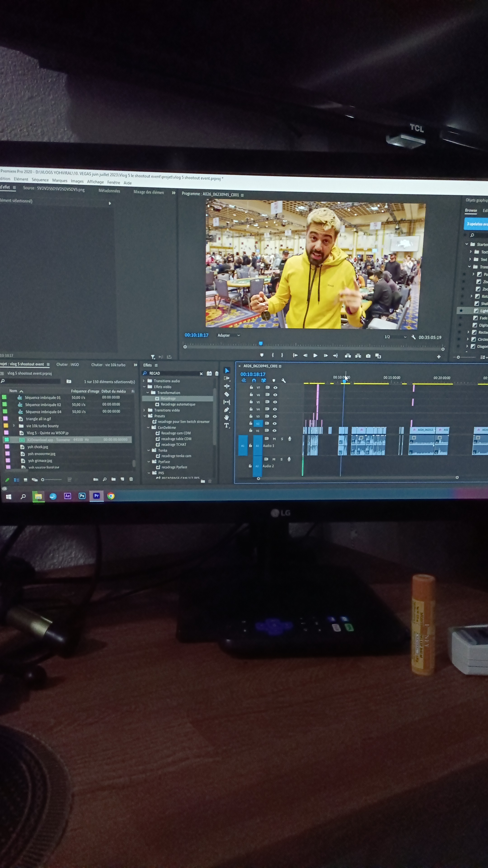Select the Hand tool
488x868 pixels.
[x=227, y=417]
